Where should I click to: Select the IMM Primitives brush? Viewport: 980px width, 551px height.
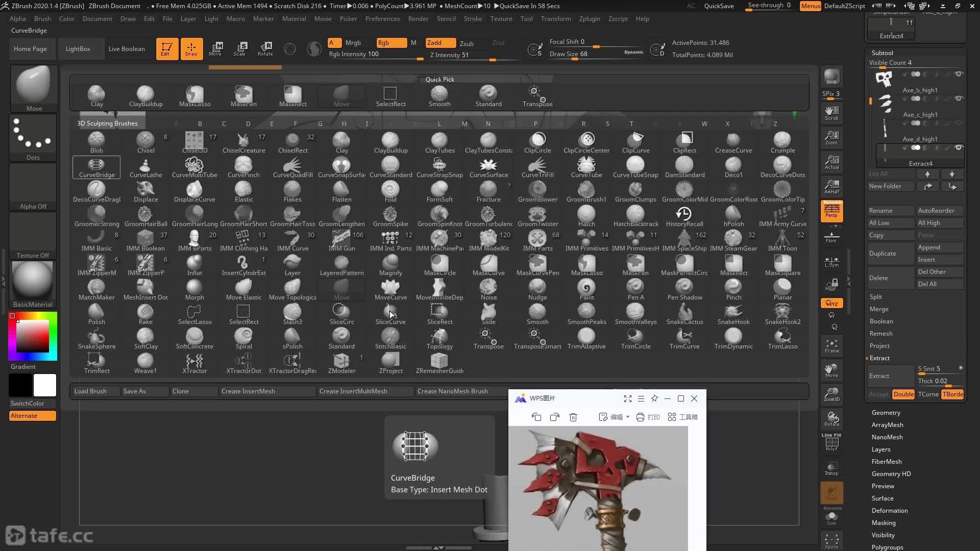586,241
